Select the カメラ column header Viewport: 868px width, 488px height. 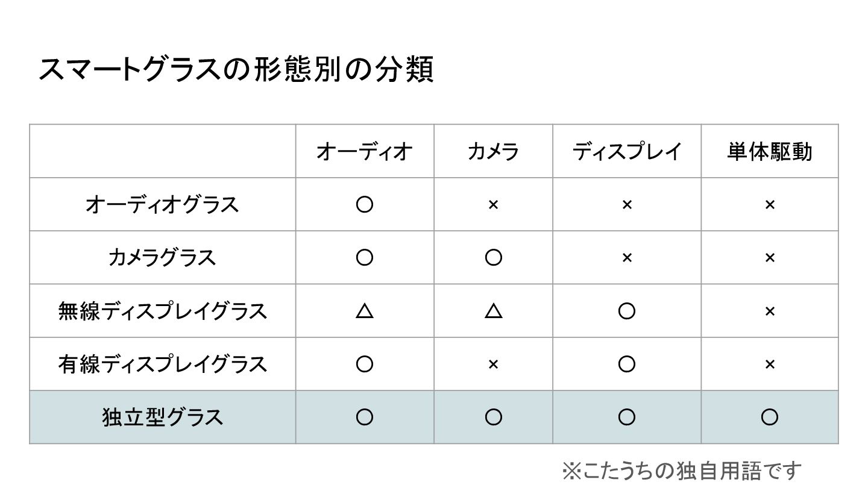point(493,151)
